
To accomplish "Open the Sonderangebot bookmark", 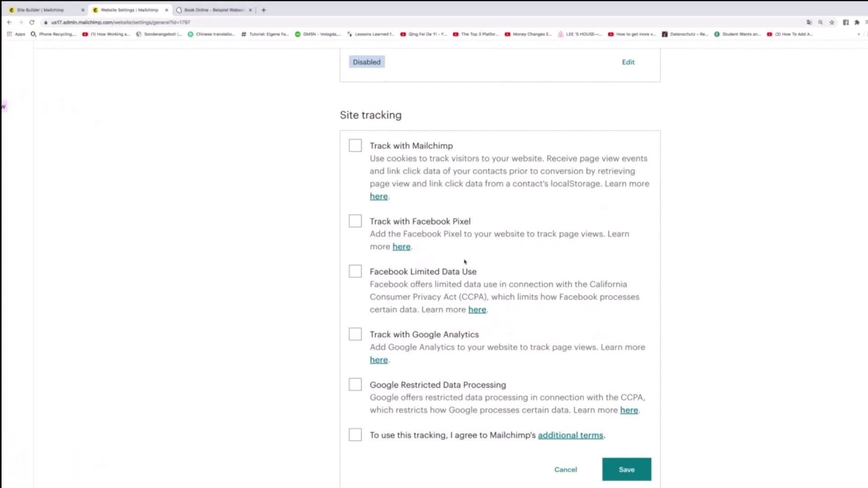I will point(159,34).
